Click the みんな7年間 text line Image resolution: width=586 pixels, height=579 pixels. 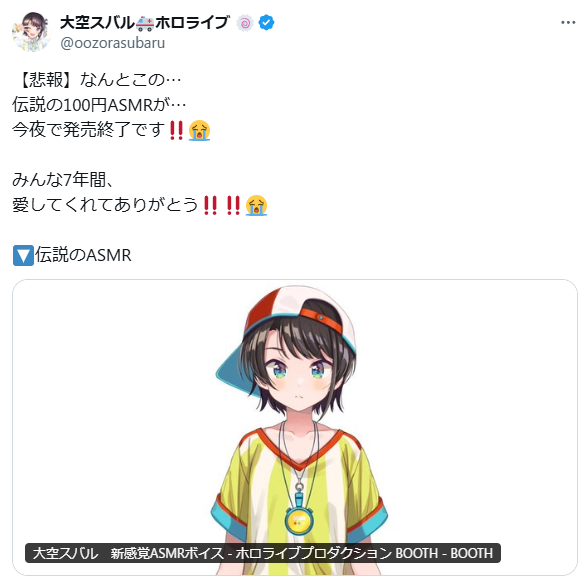coord(62,180)
